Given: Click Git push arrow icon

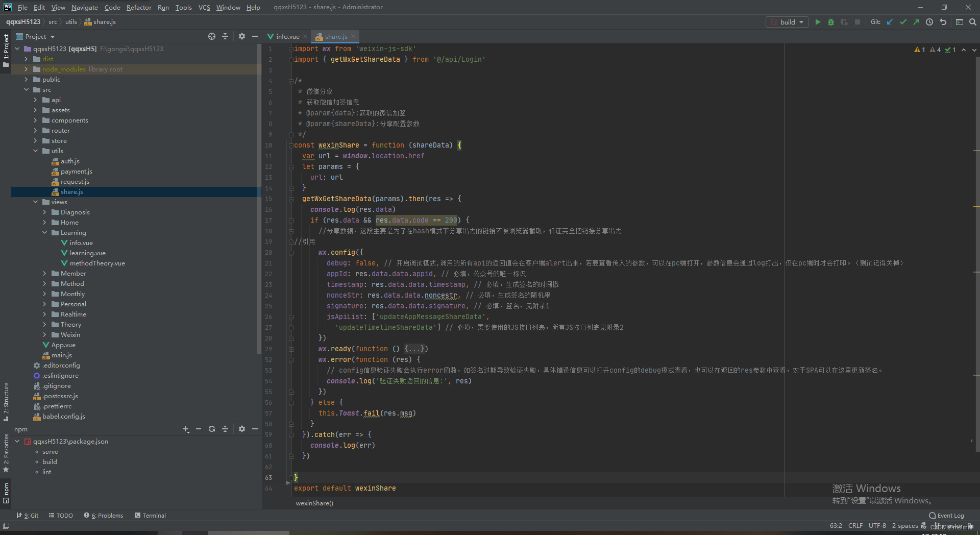Looking at the screenshot, I should [916, 22].
